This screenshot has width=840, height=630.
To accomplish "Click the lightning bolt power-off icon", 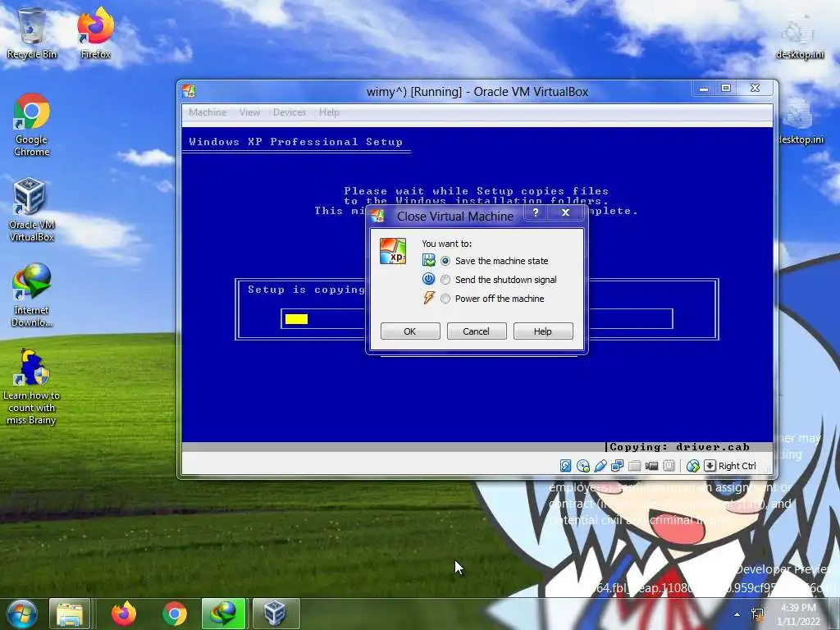I will click(428, 298).
